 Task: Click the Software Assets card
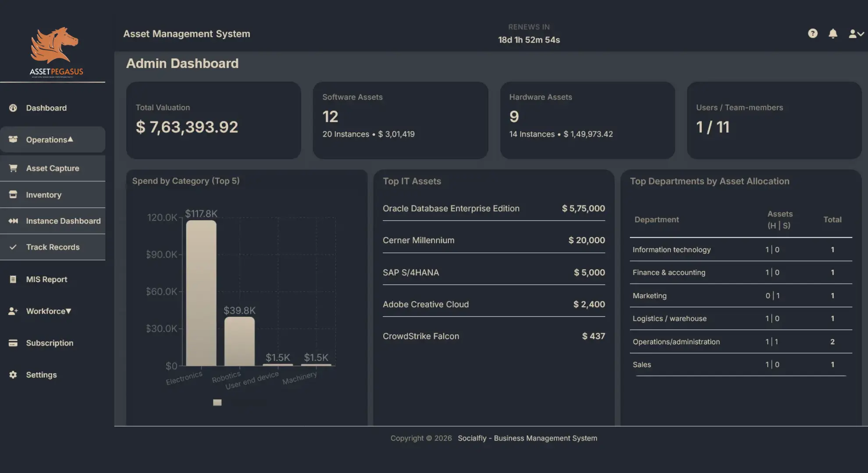(x=400, y=120)
